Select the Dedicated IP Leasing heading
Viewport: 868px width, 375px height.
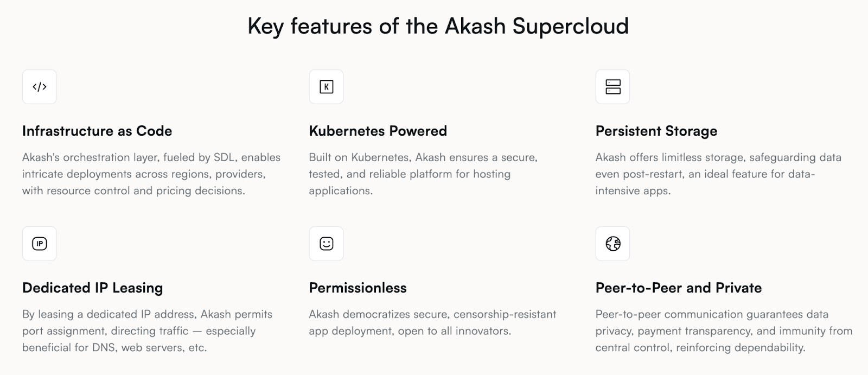[x=92, y=288]
